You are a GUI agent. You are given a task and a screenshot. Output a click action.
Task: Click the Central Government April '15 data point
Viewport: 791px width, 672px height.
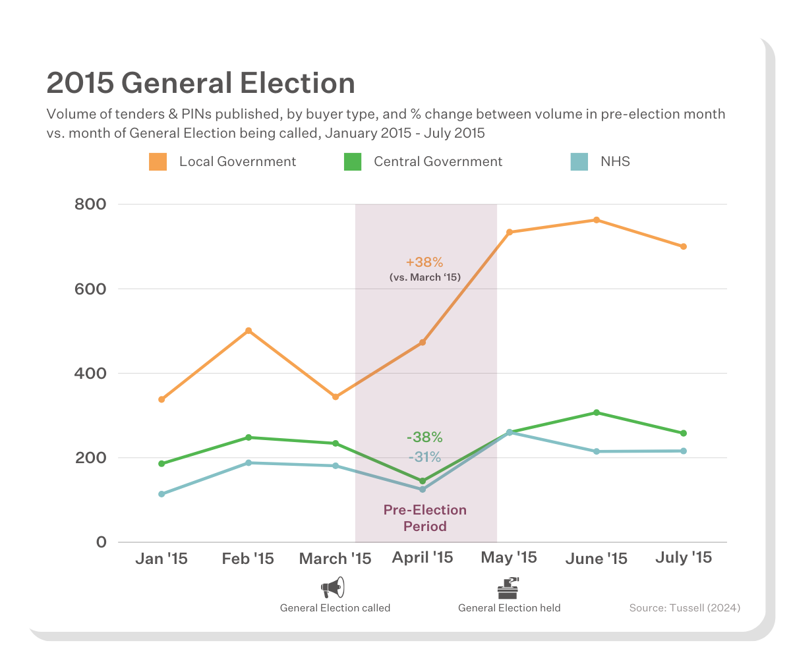tap(423, 481)
